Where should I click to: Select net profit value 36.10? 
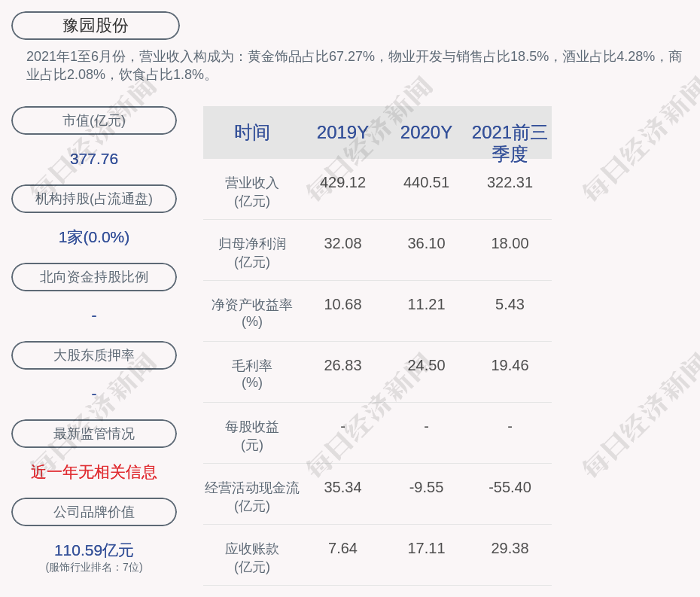click(426, 243)
